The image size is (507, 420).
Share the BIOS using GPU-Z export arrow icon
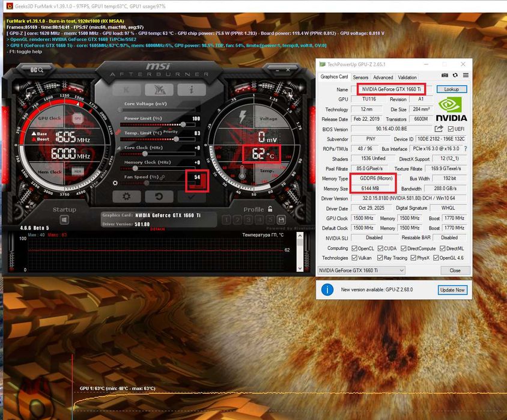click(x=439, y=129)
